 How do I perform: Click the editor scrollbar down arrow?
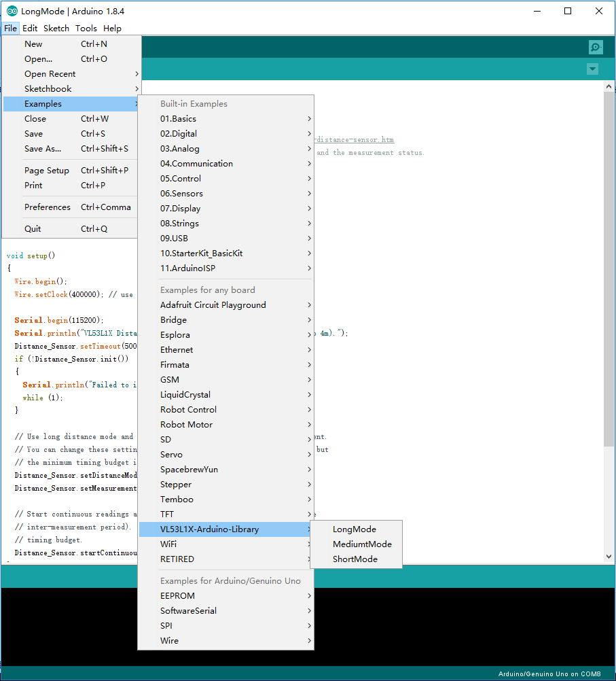[x=609, y=557]
